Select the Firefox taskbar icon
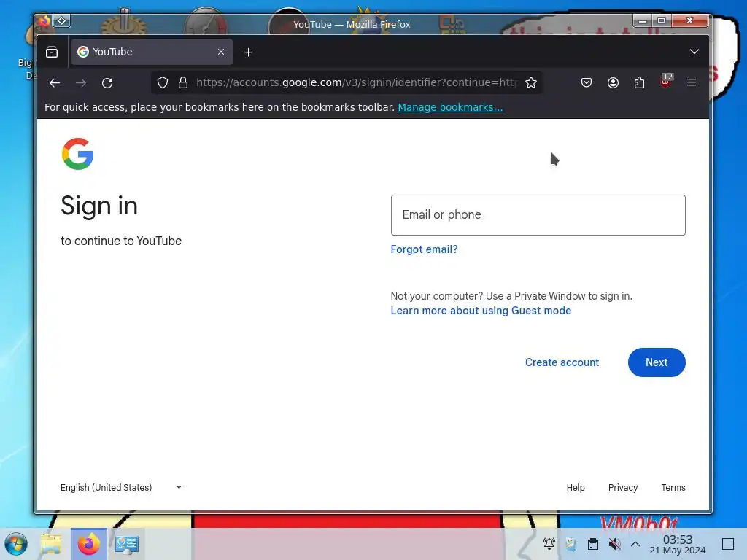 click(89, 544)
